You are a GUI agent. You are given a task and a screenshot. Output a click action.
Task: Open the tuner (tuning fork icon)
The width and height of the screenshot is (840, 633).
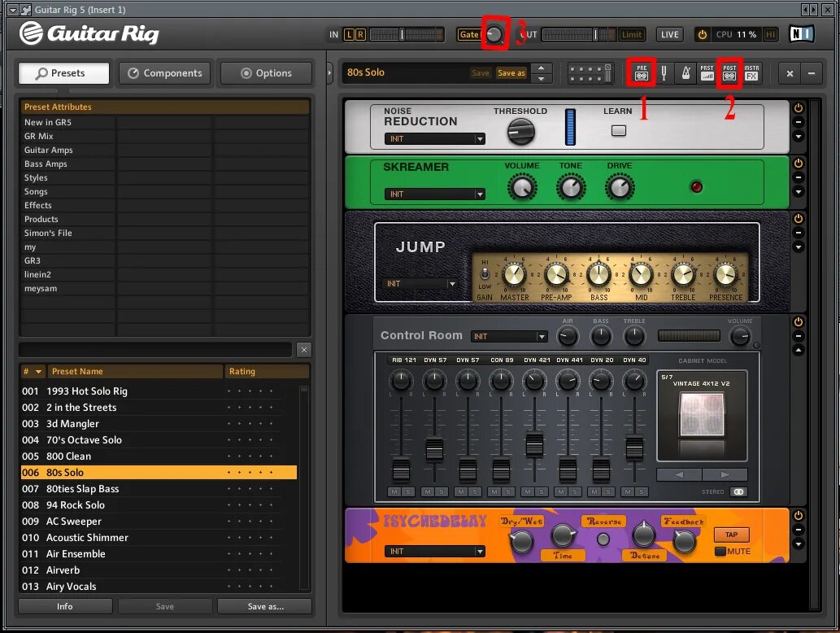click(x=664, y=73)
